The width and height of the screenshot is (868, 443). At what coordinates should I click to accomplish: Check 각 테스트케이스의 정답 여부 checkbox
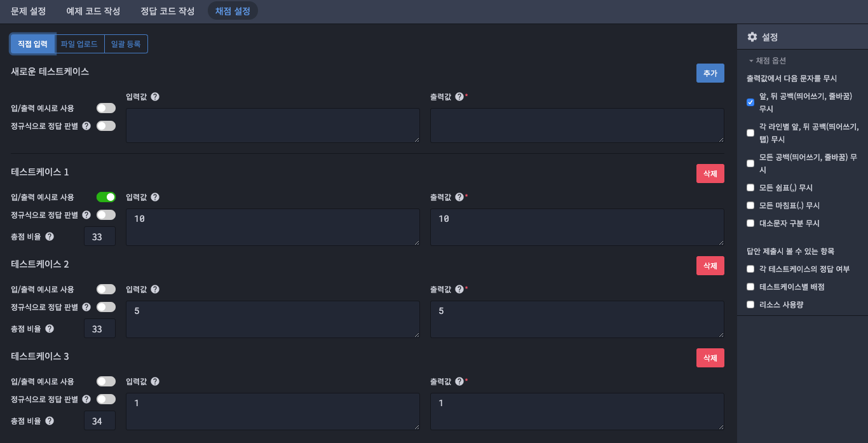click(x=750, y=269)
